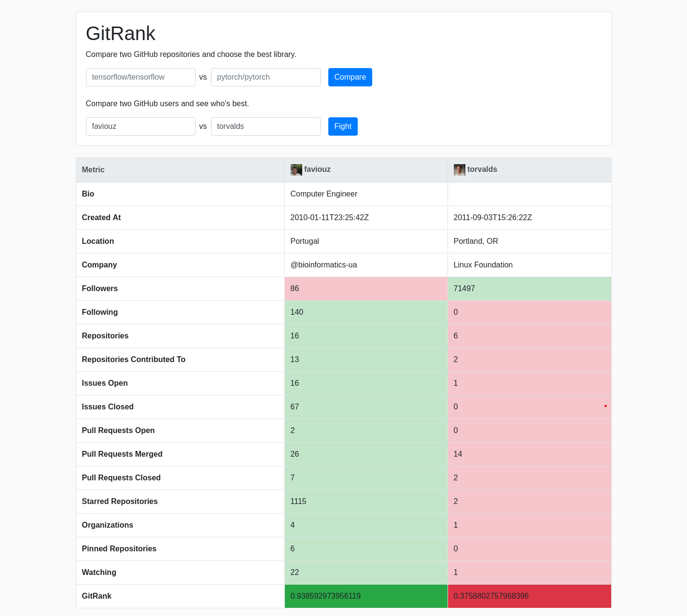Click the GitRank page heading
This screenshot has height=616, width=687.
[x=121, y=34]
